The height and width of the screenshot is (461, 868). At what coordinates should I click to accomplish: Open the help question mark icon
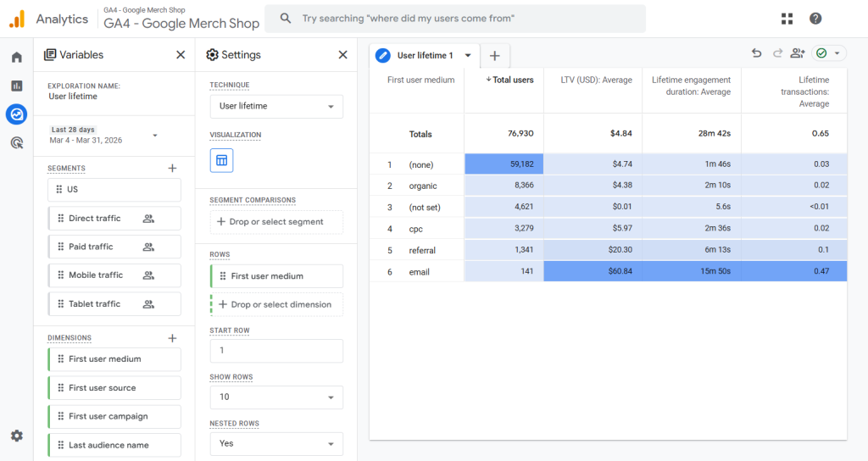[815, 19]
